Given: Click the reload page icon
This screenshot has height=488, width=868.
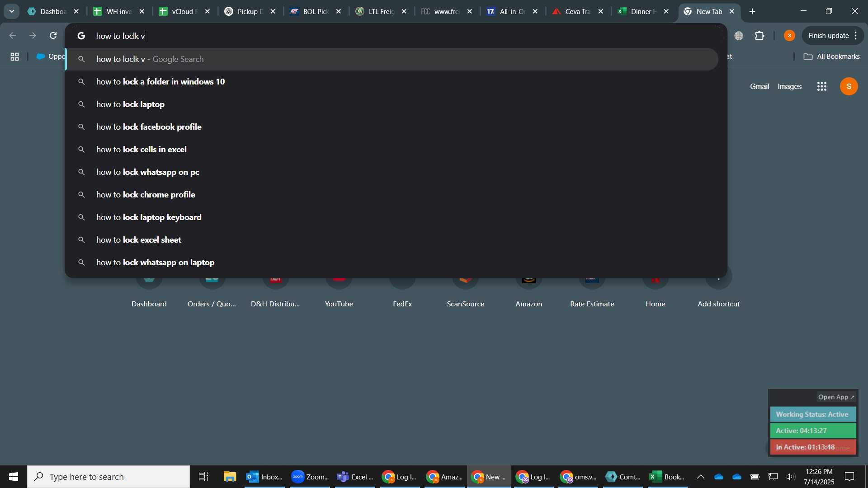Looking at the screenshot, I should pos(53,35).
